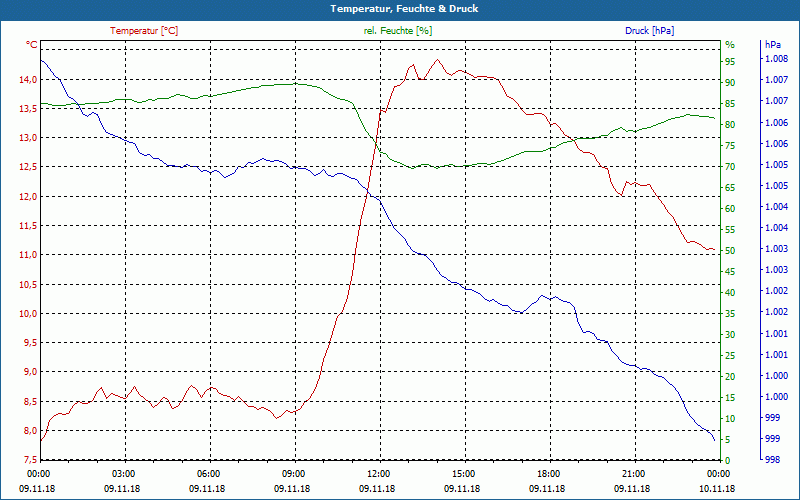Click the green 90 humidity axis value

coord(730,82)
